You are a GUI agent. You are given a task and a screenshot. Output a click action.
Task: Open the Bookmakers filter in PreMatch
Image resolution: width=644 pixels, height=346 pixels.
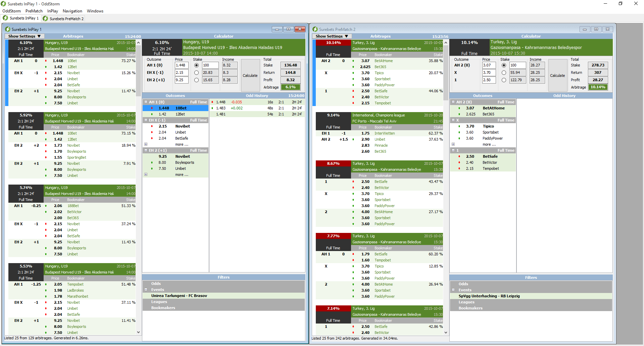click(x=531, y=308)
